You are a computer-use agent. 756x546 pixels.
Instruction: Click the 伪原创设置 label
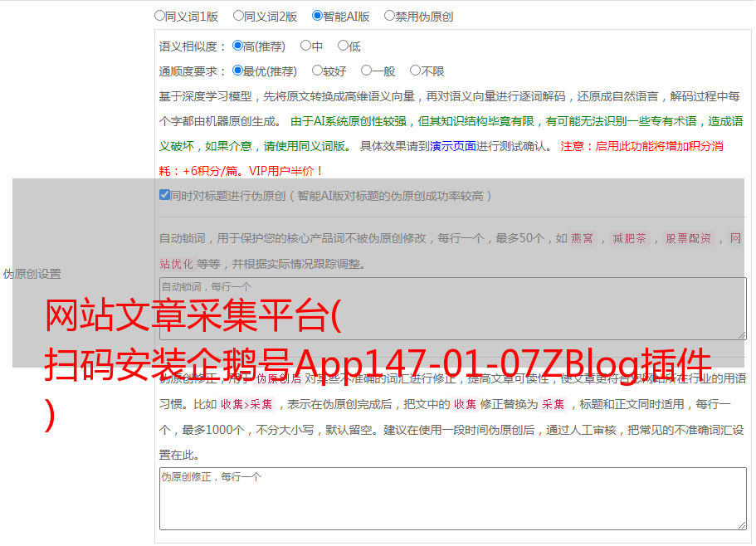pyautogui.click(x=32, y=274)
